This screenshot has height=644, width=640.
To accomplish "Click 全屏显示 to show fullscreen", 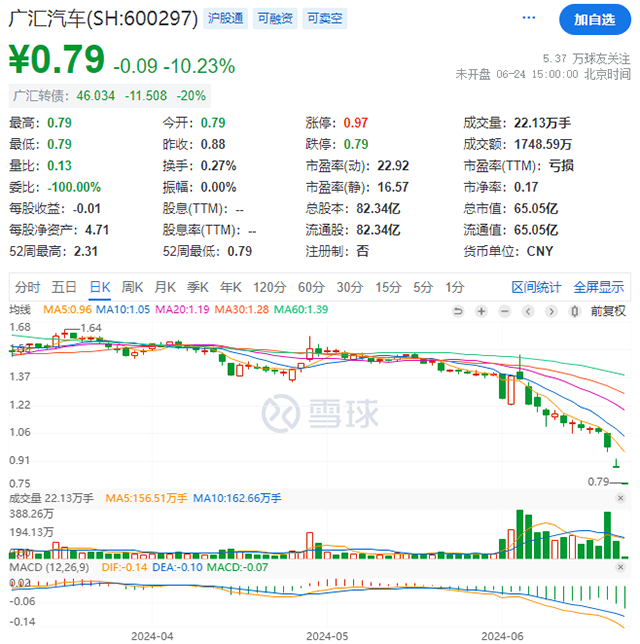I will click(599, 287).
